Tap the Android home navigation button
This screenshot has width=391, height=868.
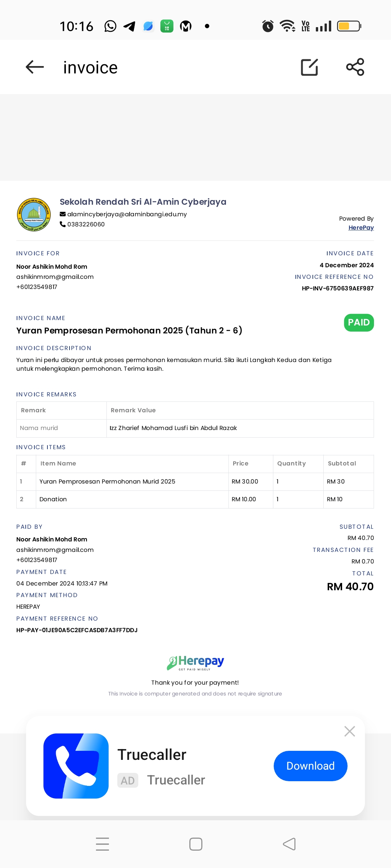point(196,844)
